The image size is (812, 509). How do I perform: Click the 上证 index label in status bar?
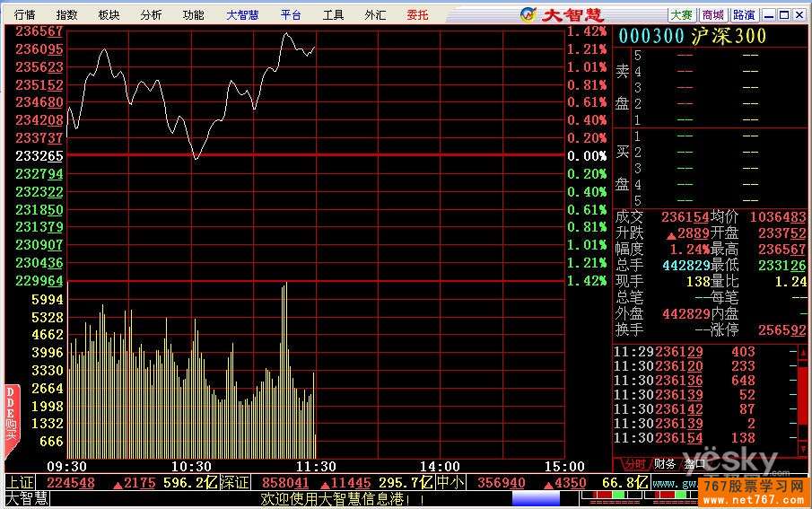[19, 483]
